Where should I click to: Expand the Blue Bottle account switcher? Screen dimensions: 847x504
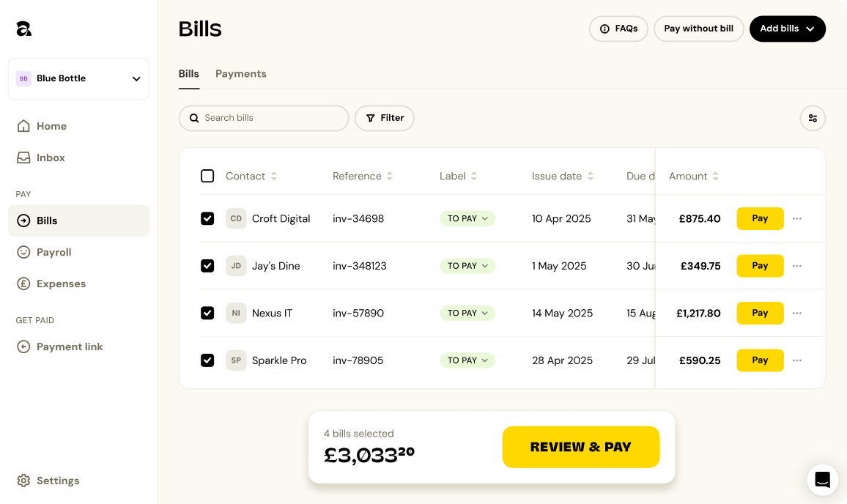pyautogui.click(x=79, y=78)
